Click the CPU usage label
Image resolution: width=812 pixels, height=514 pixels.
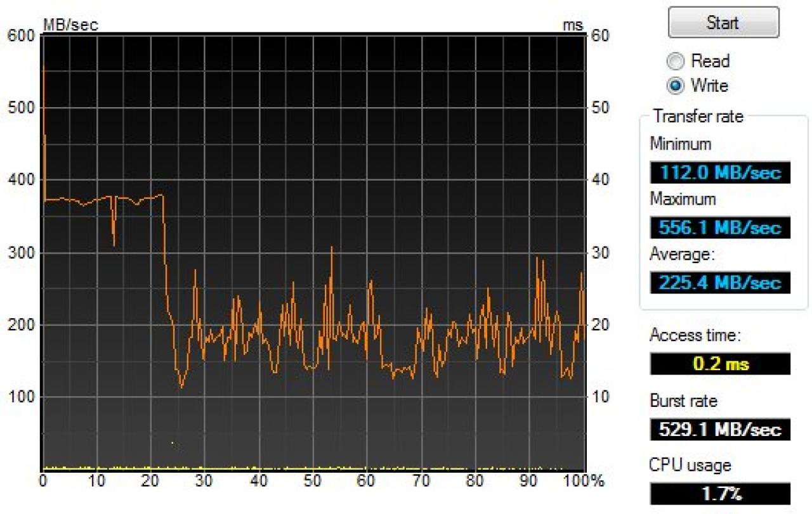(690, 465)
